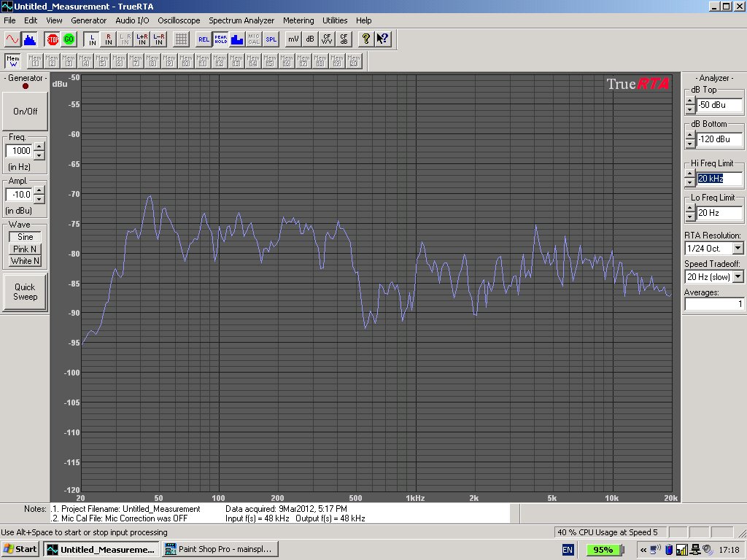Open the Speed Tradeoff dropdown

(x=738, y=276)
